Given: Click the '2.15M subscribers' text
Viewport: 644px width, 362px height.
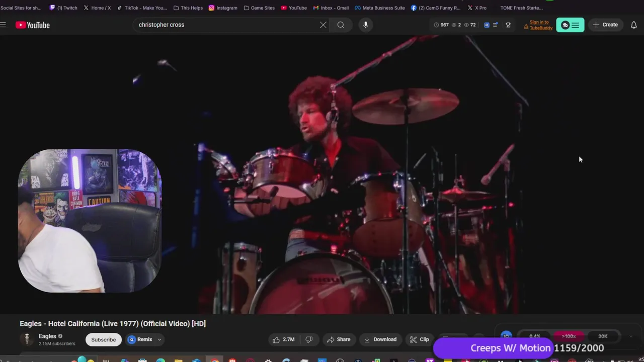Looking at the screenshot, I should click(x=57, y=344).
